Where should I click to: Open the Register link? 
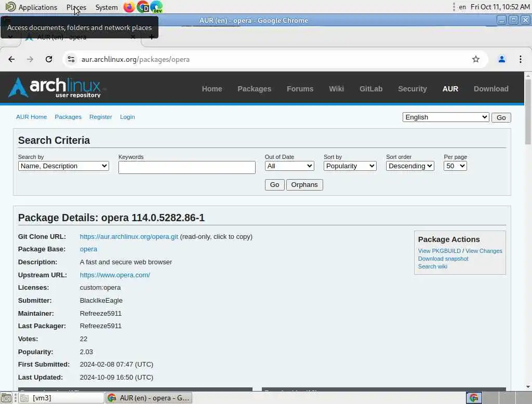[100, 117]
